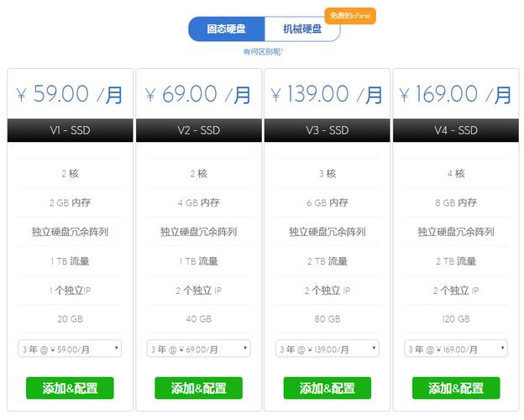This screenshot has width=524, height=420.
Task: Click 添加&配置 for the V4 - SSD plan
Action: [456, 388]
